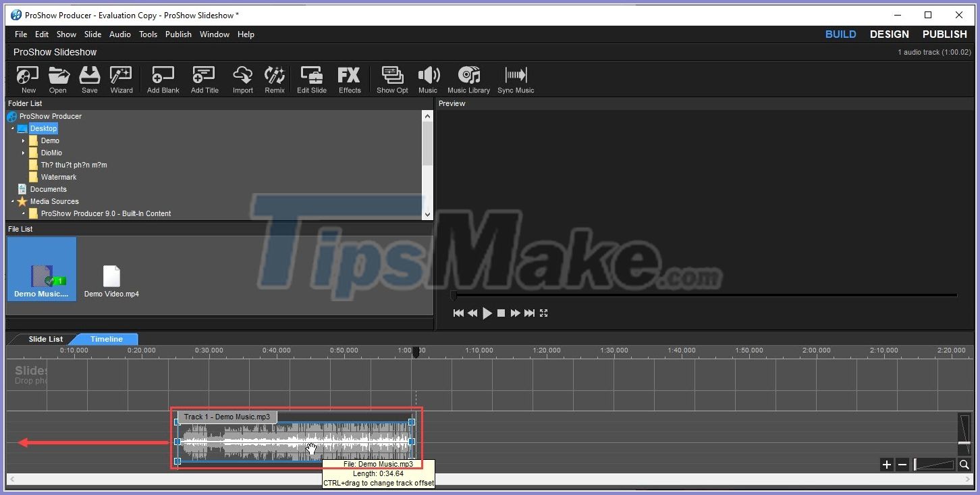Open Show Options via Show Opt icon
This screenshot has height=495, width=980.
click(392, 79)
